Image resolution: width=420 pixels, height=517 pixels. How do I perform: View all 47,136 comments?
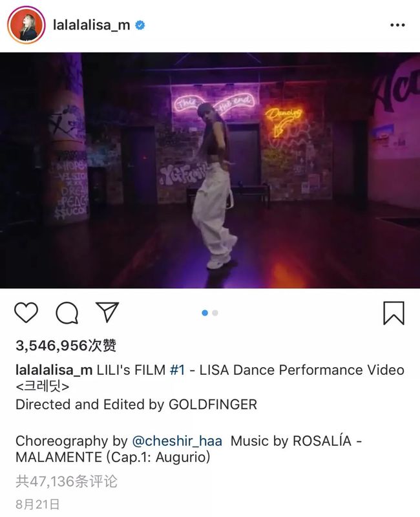point(67,481)
